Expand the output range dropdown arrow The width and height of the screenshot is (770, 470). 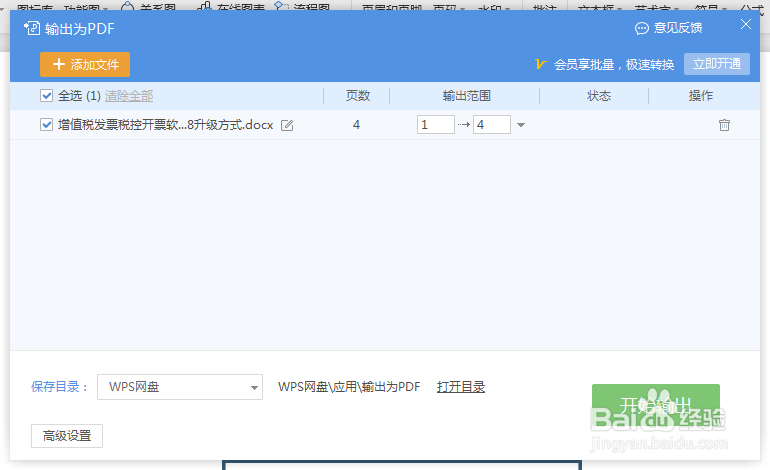pos(521,125)
